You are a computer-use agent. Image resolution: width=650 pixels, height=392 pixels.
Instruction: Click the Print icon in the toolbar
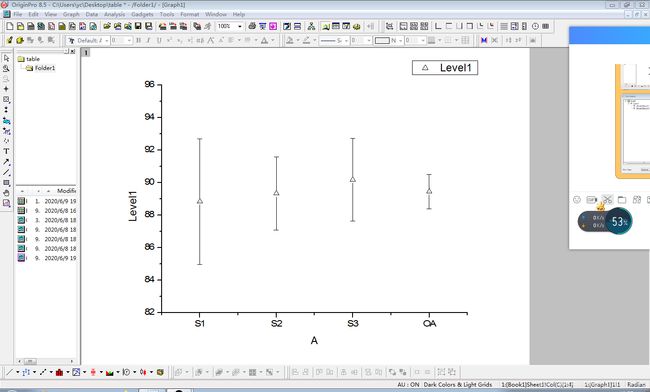click(252, 26)
